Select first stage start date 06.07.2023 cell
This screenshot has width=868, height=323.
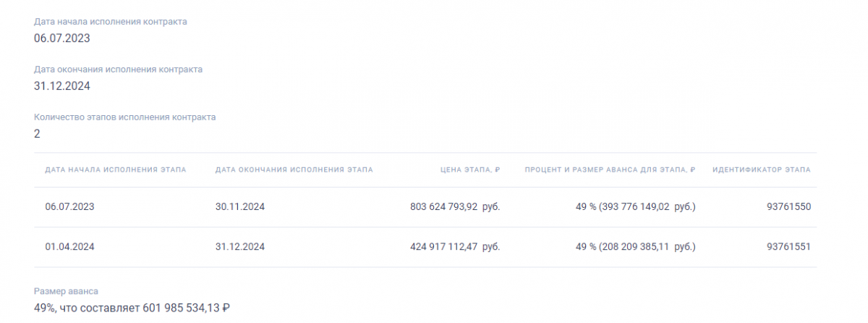tap(70, 206)
